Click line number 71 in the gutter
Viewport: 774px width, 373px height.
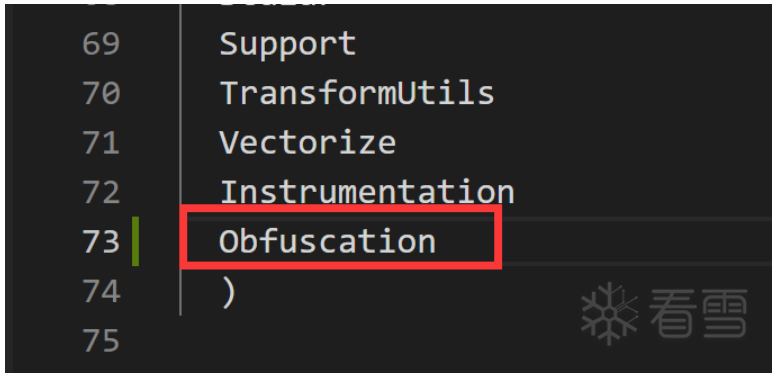[x=101, y=143]
